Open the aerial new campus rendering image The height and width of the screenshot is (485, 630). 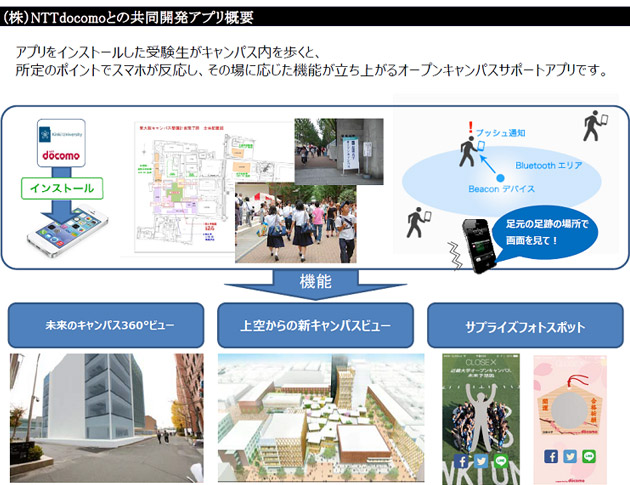tap(321, 417)
